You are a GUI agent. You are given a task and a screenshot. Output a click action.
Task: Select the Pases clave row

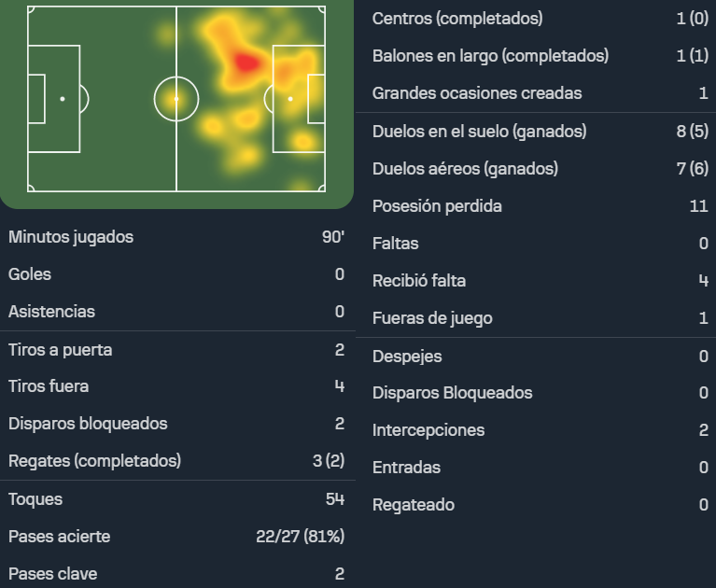[x=176, y=574]
